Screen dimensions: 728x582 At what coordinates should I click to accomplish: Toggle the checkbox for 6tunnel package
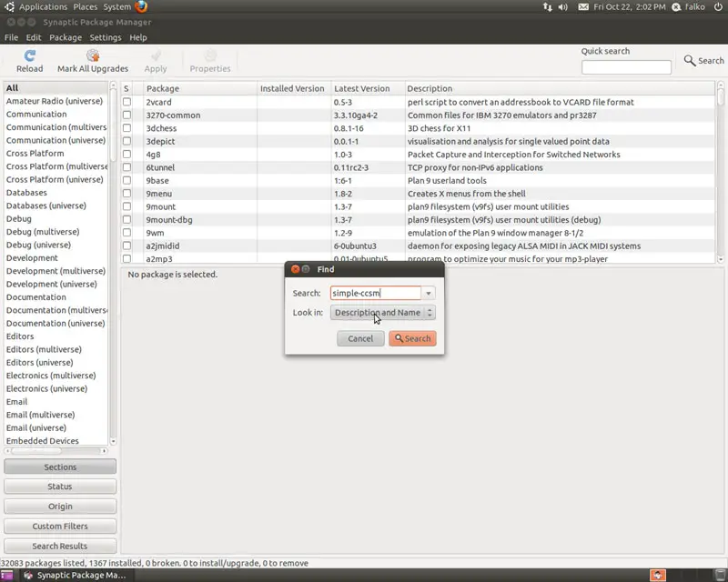coord(126,167)
